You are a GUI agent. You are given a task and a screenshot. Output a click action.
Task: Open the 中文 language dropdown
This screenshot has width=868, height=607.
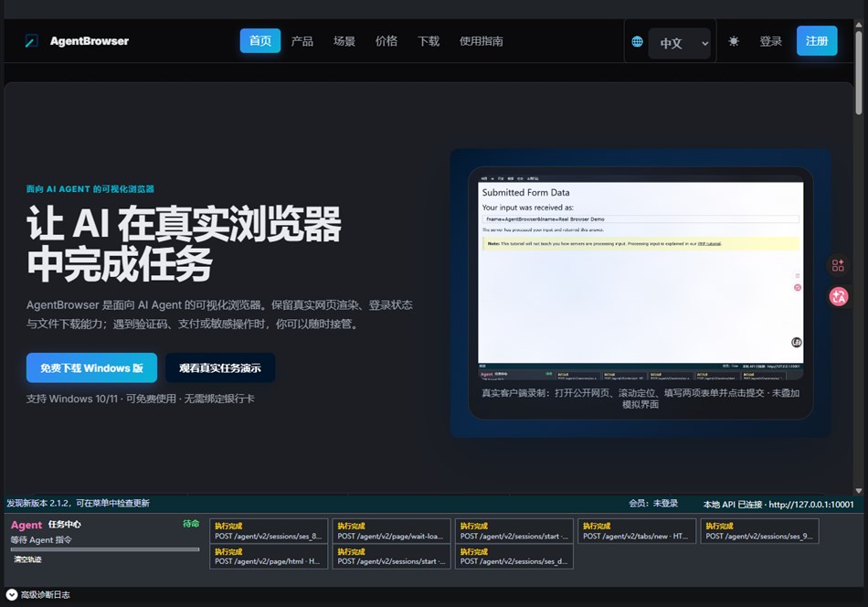click(679, 43)
